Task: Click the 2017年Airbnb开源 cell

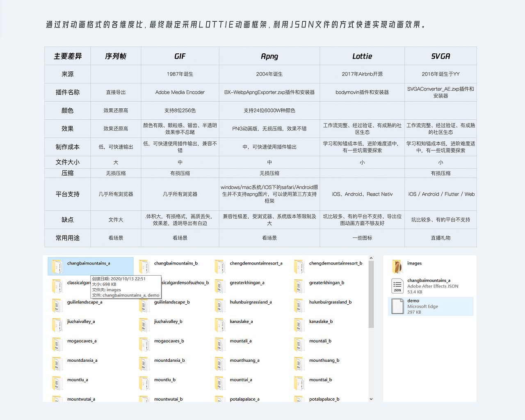Action: [x=362, y=74]
